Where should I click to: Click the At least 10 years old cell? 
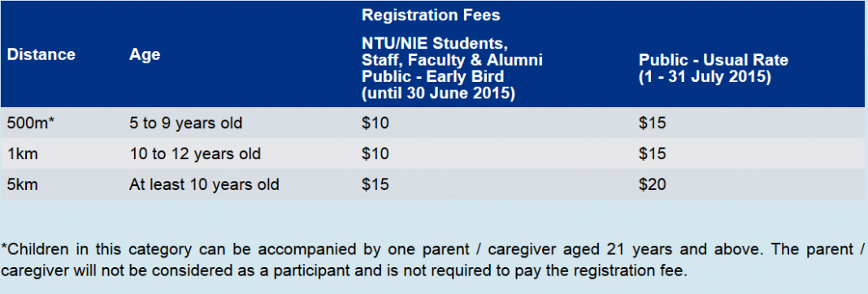click(204, 184)
